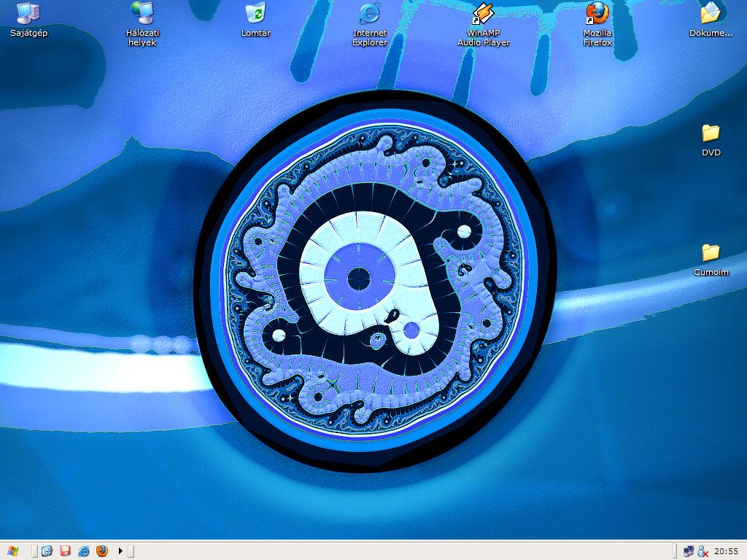Select the WinAMP Audio Player shortcut
Image resolution: width=747 pixels, height=560 pixels.
coord(484,24)
